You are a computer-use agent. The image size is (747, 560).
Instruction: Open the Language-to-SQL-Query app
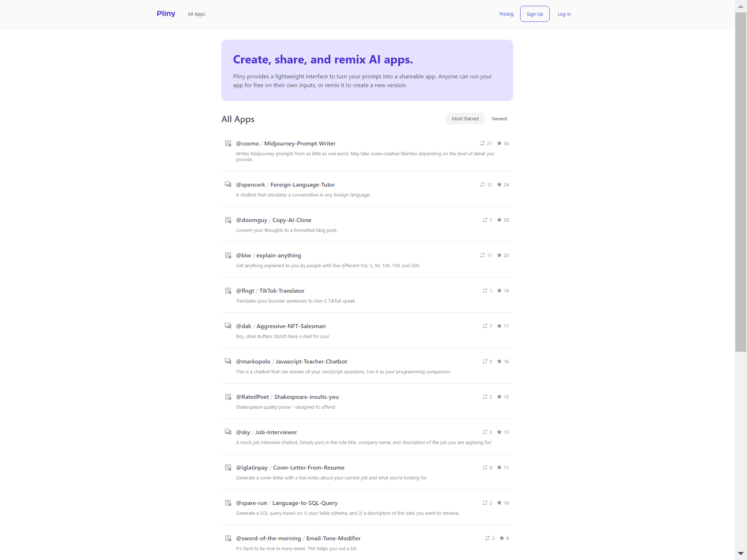pyautogui.click(x=305, y=503)
